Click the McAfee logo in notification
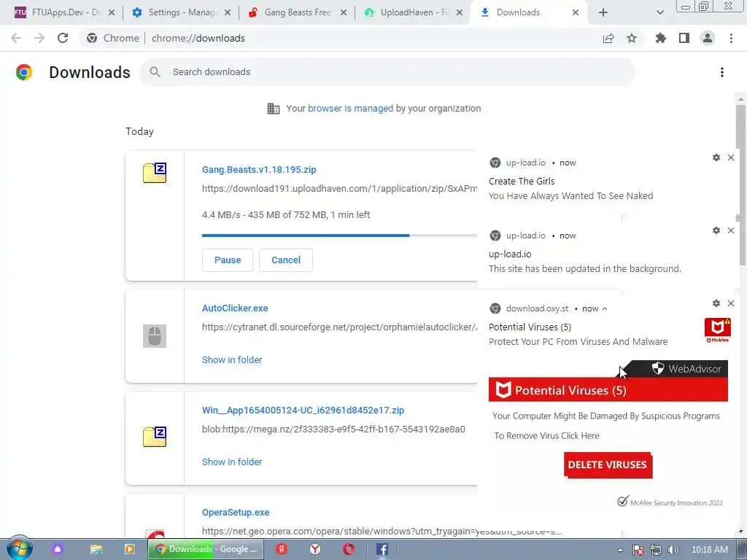 click(x=718, y=330)
